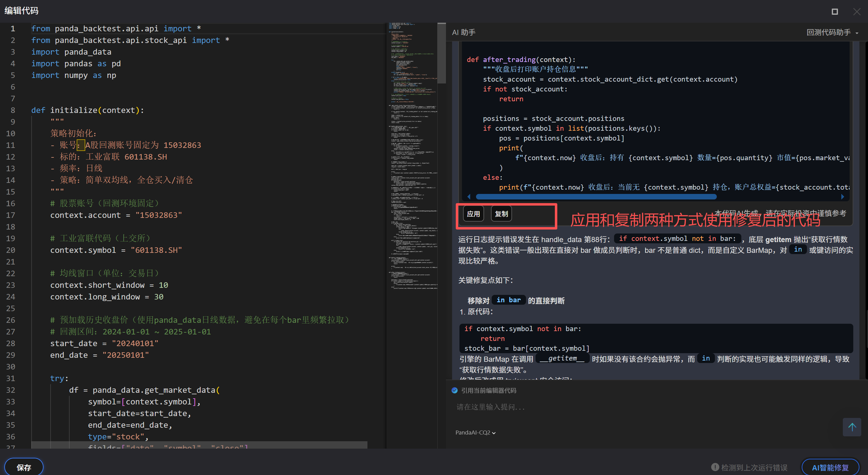The height and width of the screenshot is (475, 868).
Task: Click the editor vertical scrollbar thumb
Action: 441,53
